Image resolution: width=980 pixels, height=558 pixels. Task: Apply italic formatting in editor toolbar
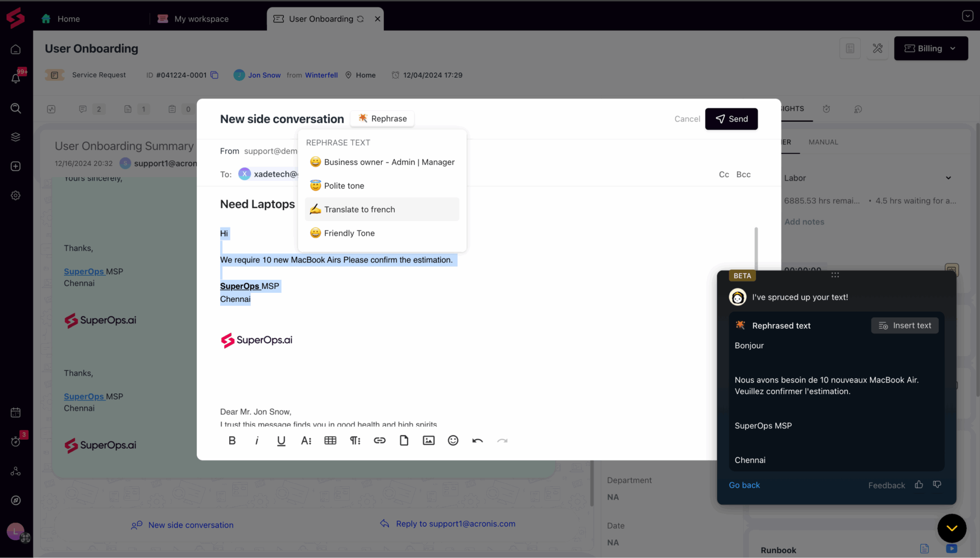[x=257, y=441]
